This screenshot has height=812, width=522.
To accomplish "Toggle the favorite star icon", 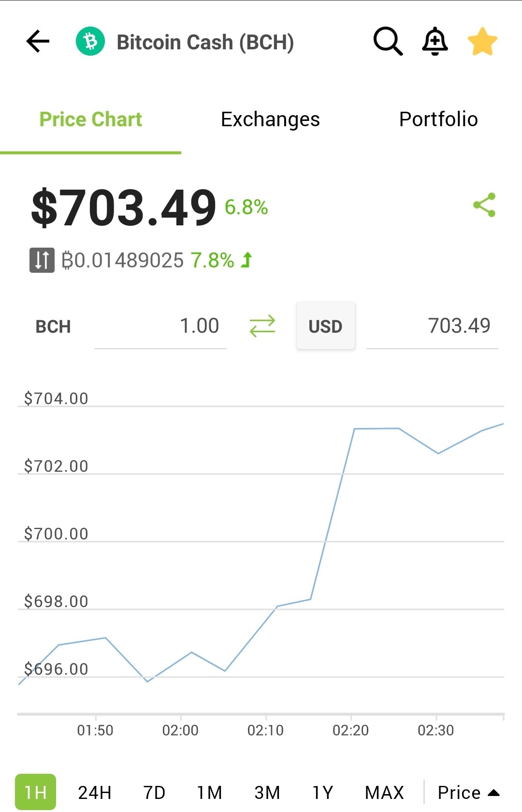I will [x=482, y=41].
